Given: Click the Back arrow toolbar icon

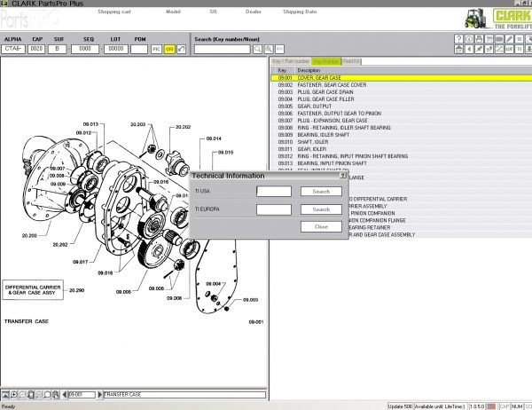Looking at the screenshot, I should point(469,50).
